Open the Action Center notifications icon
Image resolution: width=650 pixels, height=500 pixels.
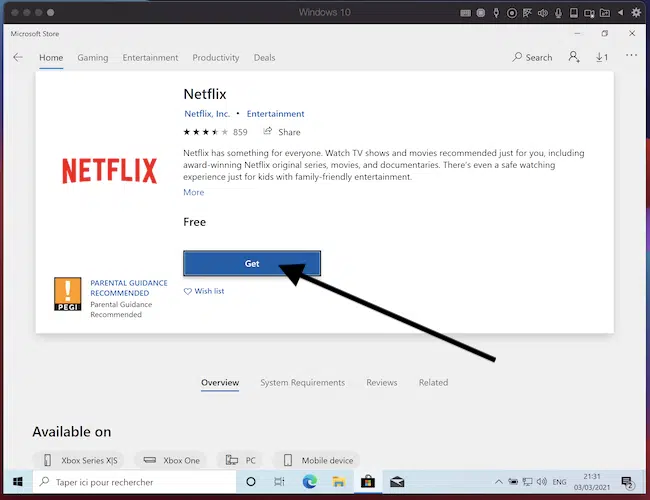pos(628,482)
